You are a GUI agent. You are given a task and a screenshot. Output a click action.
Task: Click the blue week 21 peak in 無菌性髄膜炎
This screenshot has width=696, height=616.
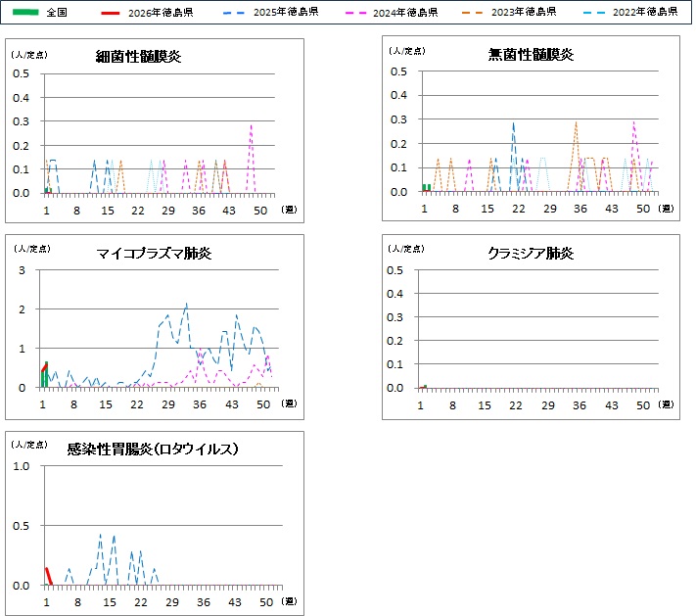point(513,123)
